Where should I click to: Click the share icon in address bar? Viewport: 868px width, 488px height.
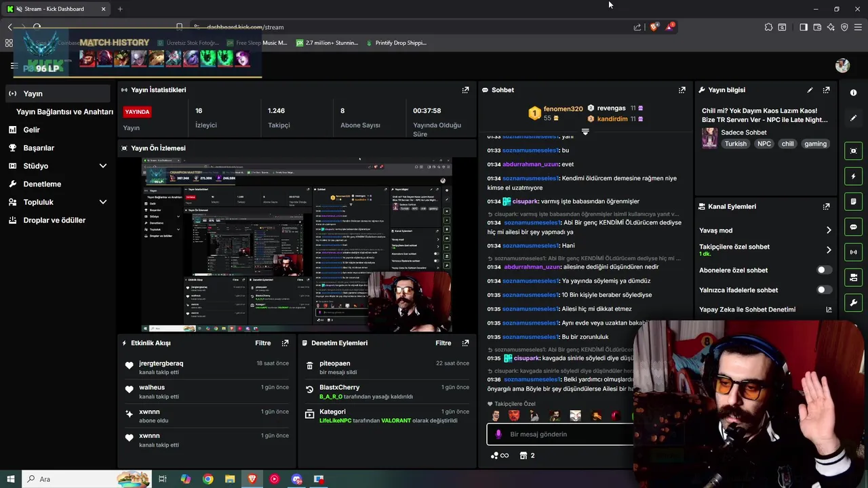coord(637,27)
